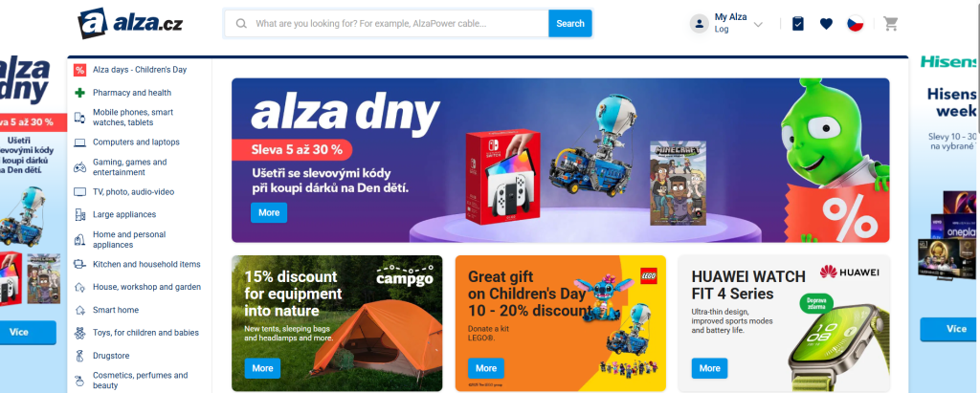
Task: Open the Smart home category
Action: coord(116,310)
